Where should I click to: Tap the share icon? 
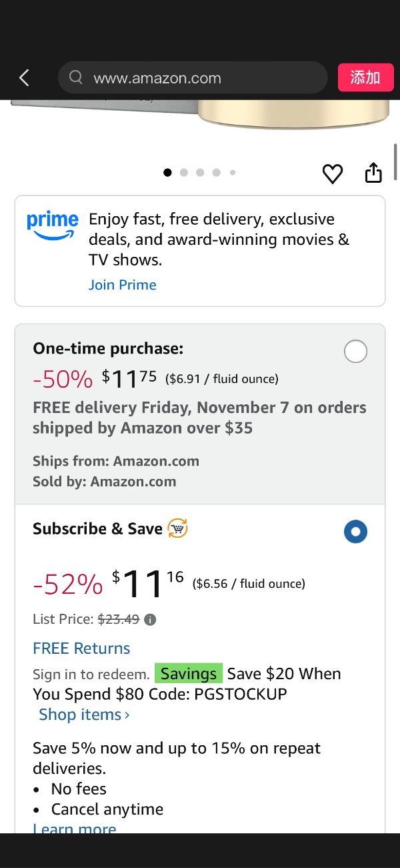point(373,173)
